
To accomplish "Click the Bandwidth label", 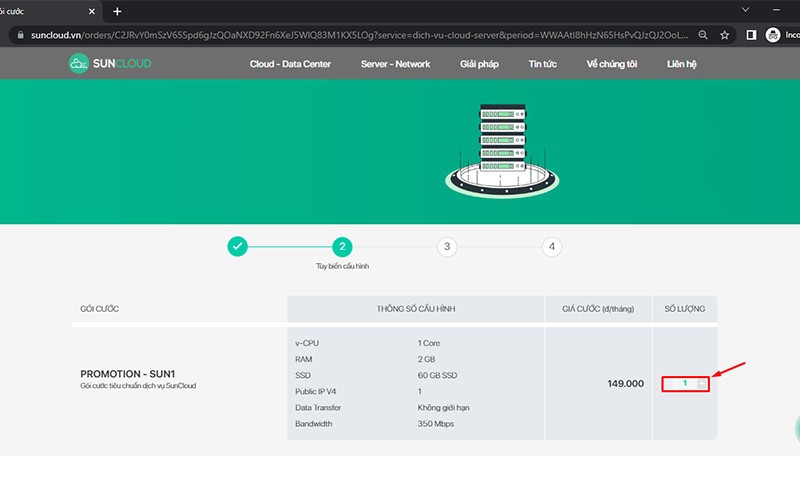I will 313,423.
